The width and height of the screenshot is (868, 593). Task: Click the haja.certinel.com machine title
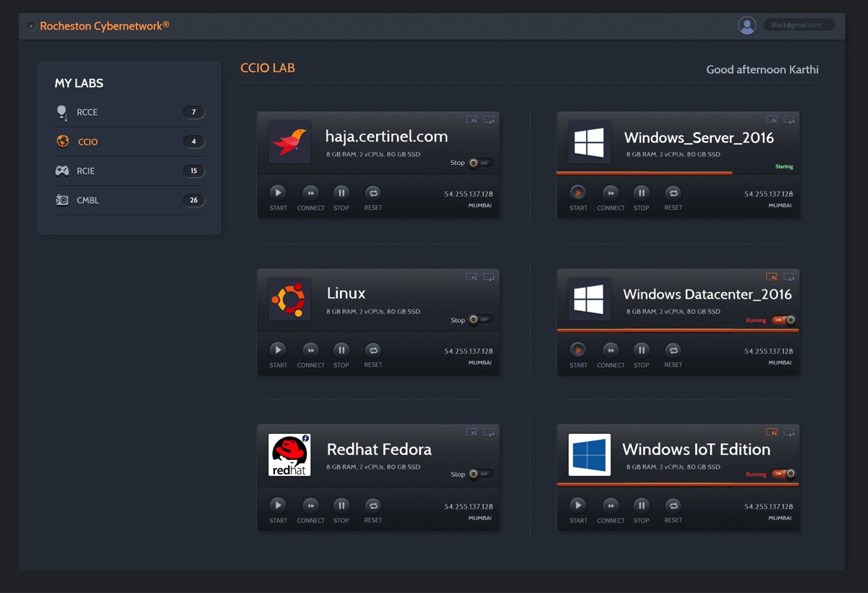(x=386, y=136)
